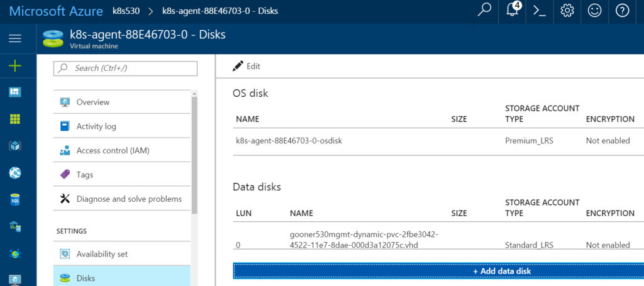
Task: Click the Microsoft Azure home link
Action: pos(56,11)
